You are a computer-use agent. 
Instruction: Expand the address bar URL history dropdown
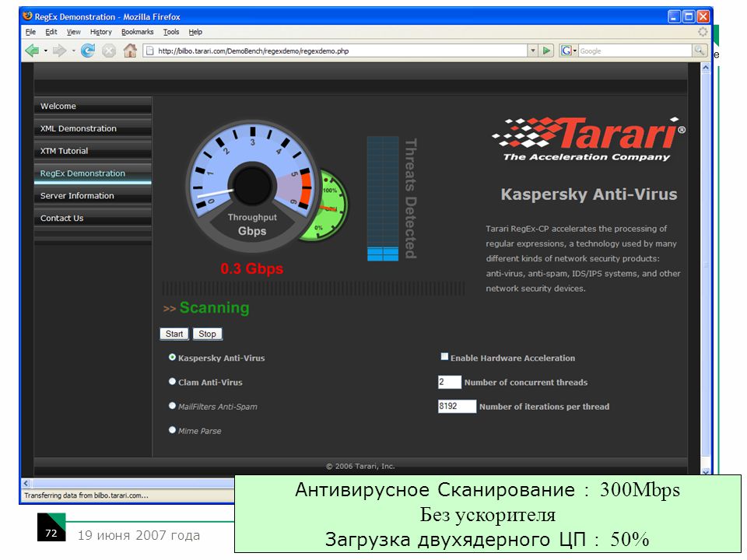pos(533,51)
